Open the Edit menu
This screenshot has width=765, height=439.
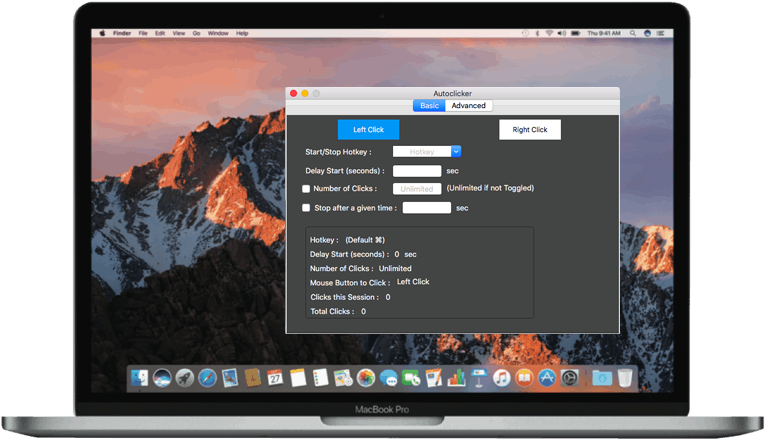click(160, 33)
